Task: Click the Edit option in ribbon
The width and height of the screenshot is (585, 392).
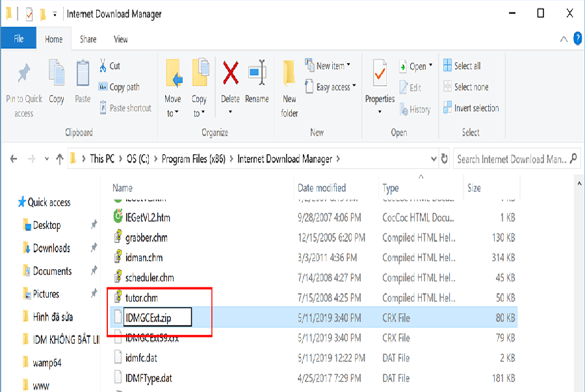Action: 410,88
